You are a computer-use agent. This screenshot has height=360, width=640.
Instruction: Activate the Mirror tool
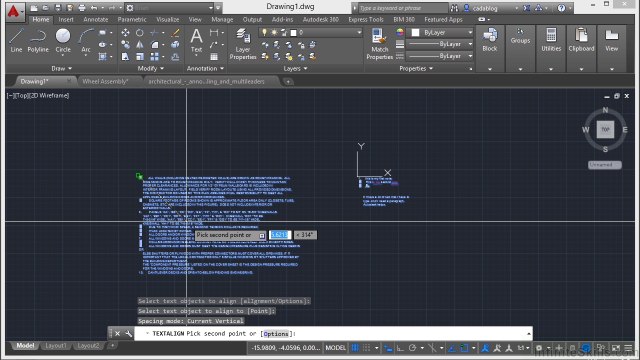(140, 44)
